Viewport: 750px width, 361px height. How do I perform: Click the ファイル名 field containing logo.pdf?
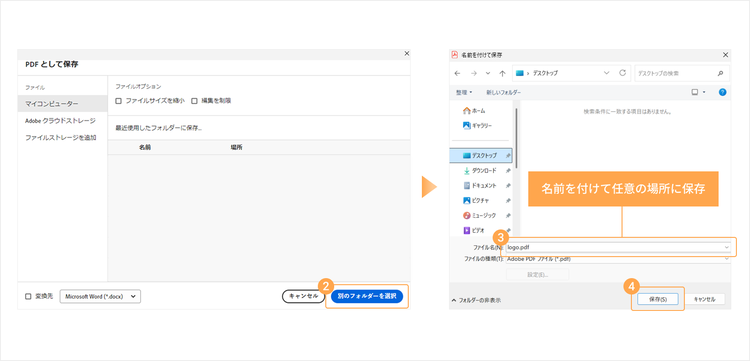pos(618,247)
